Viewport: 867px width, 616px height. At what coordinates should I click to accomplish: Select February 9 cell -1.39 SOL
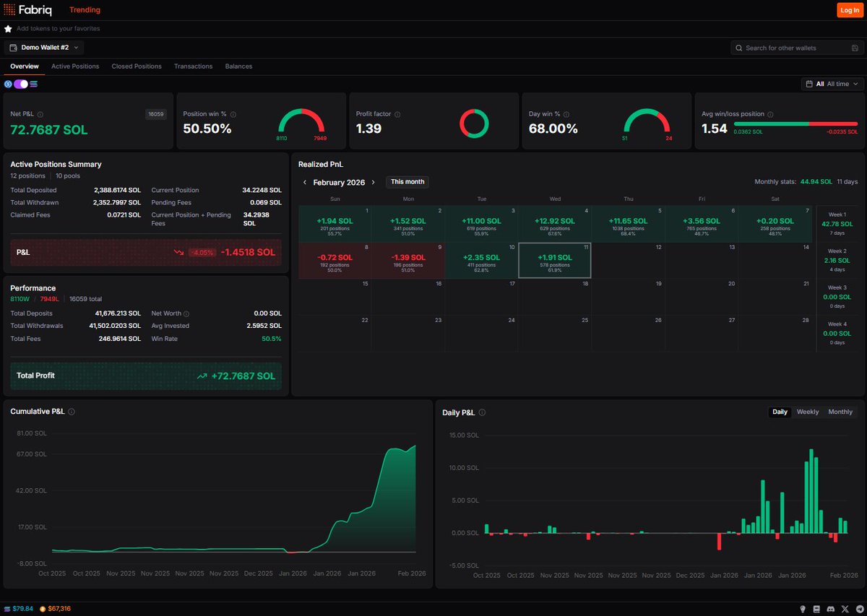(408, 260)
